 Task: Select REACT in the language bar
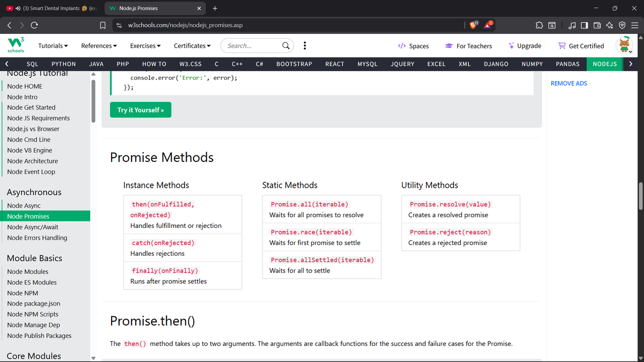coord(335,64)
